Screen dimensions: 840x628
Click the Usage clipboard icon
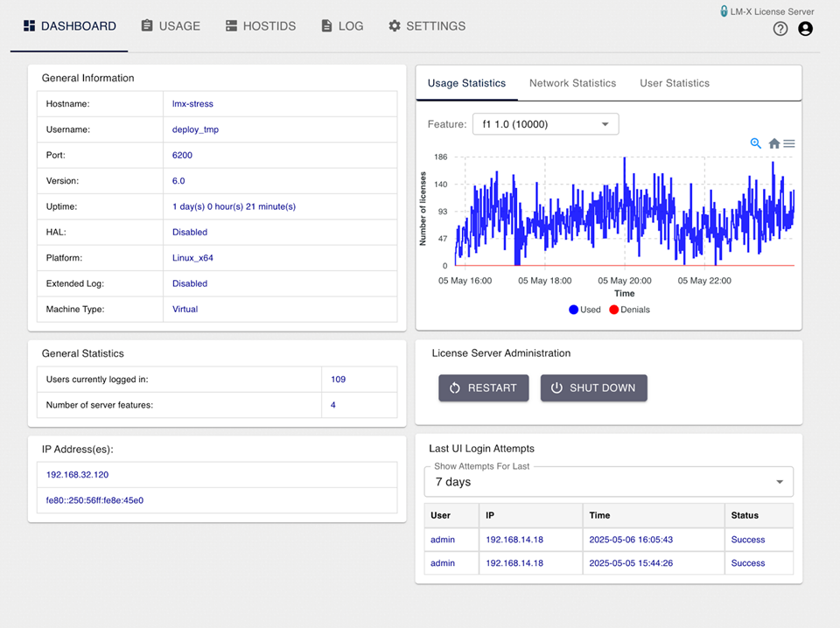click(x=147, y=25)
